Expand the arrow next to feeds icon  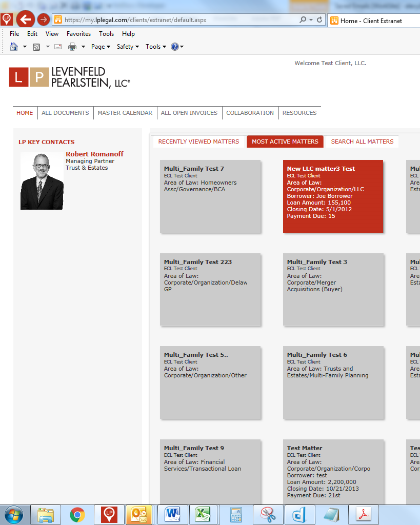click(48, 47)
